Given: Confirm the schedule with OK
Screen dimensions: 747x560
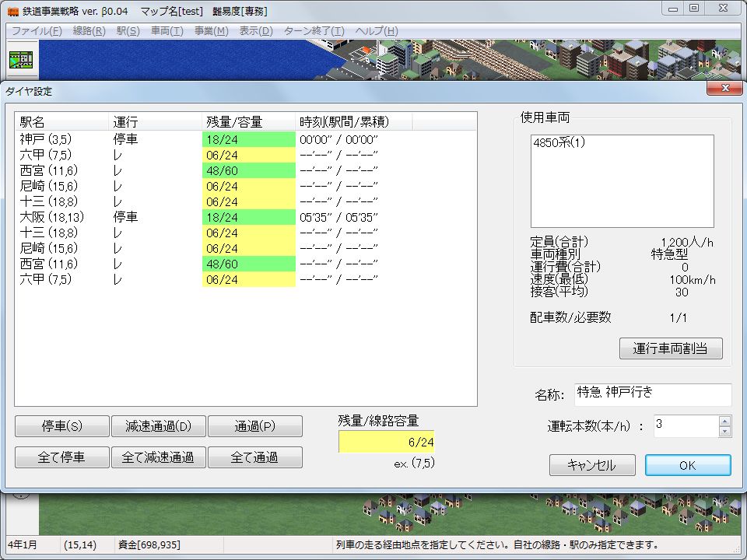Looking at the screenshot, I should (687, 465).
